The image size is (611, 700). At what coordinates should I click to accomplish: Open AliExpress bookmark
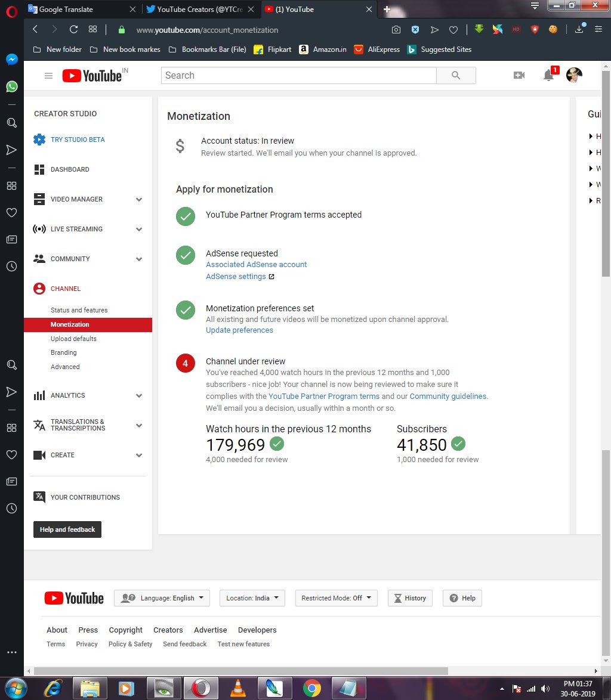(x=377, y=49)
